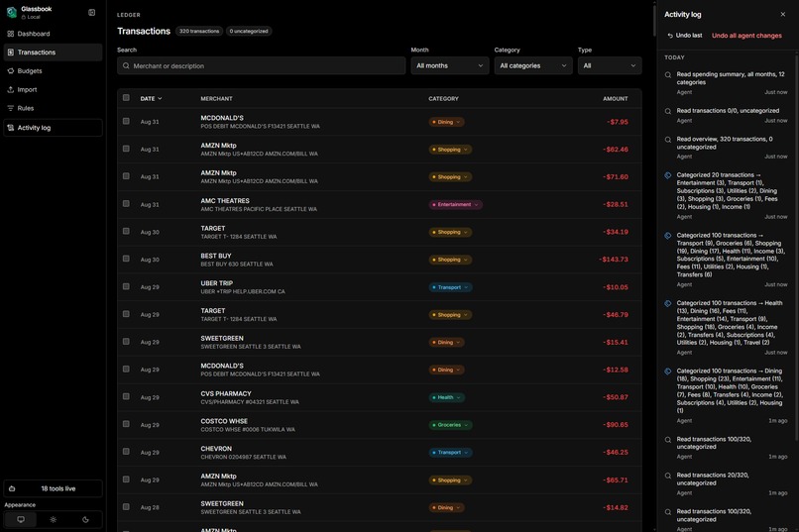Select the dark theme moon icon

coord(85,520)
